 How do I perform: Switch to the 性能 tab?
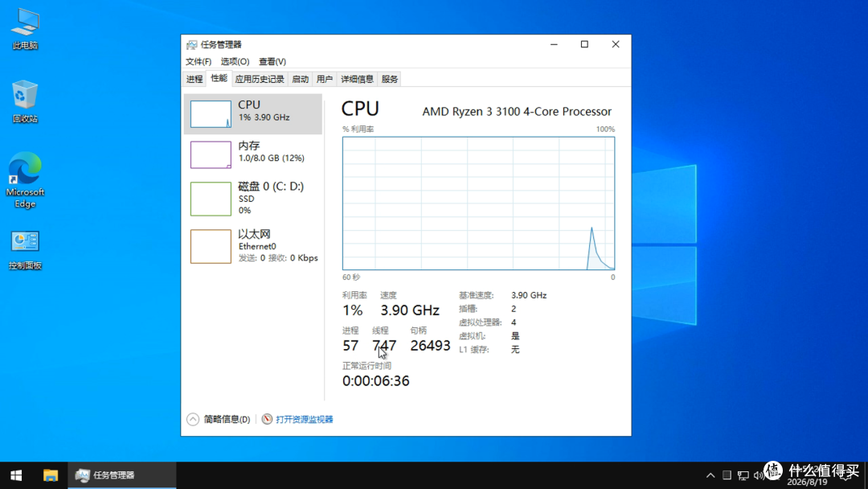219,79
